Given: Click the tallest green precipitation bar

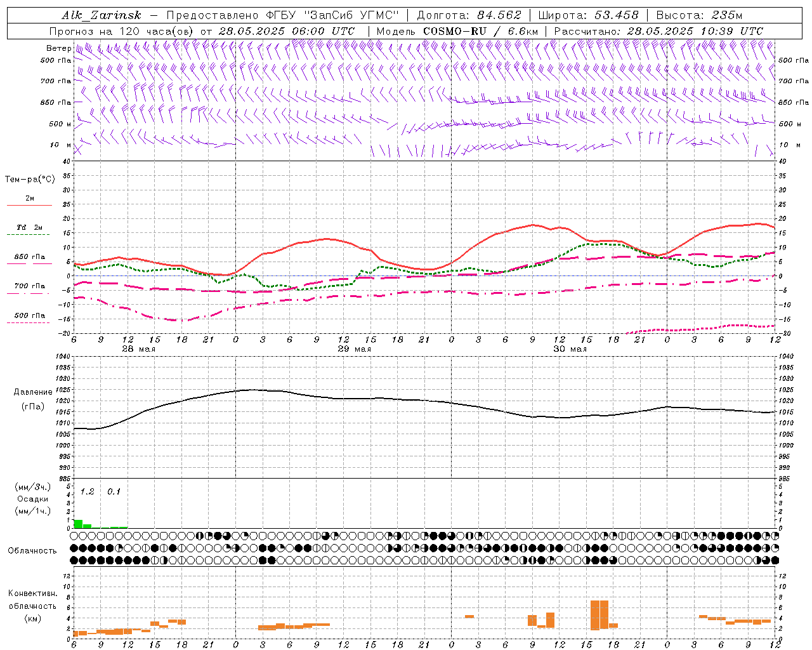Looking at the screenshot, I should pyautogui.click(x=79, y=524).
